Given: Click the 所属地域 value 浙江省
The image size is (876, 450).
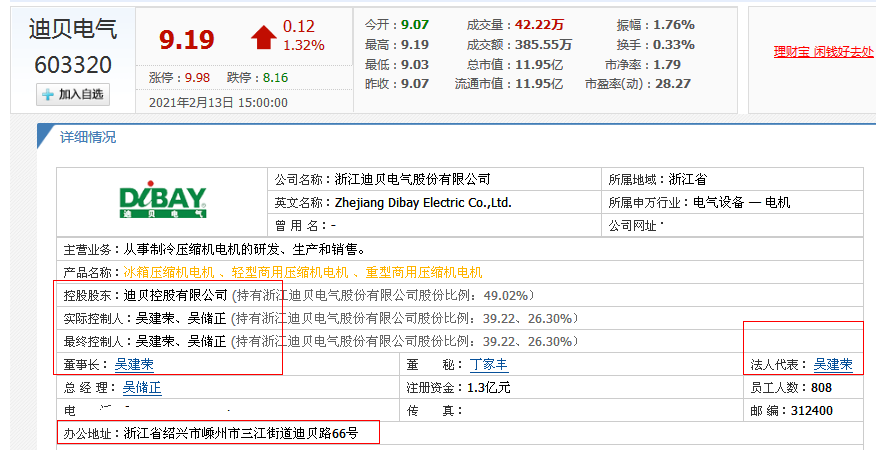Looking at the screenshot, I should (x=688, y=179).
